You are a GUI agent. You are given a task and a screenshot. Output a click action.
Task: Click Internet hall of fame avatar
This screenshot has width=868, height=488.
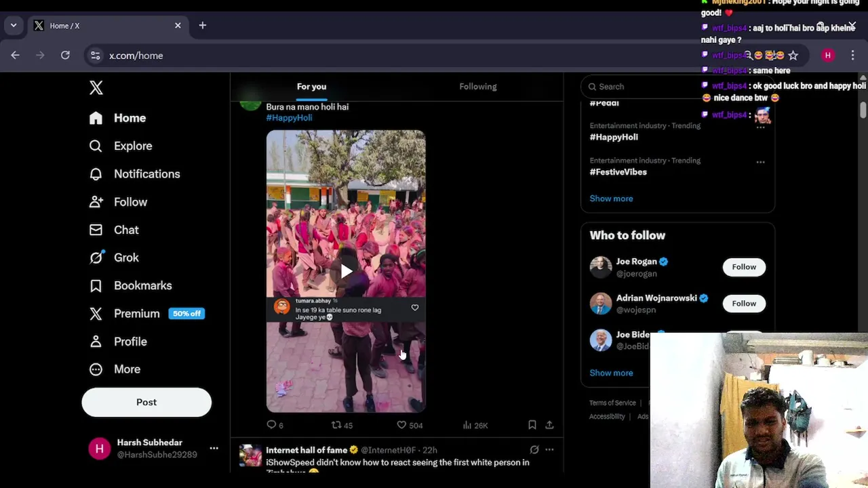(x=250, y=455)
